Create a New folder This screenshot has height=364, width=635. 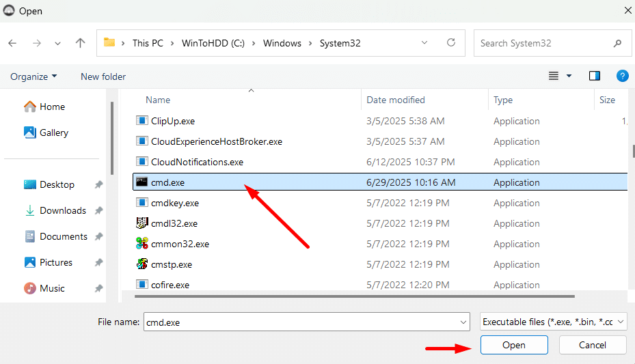pyautogui.click(x=103, y=76)
